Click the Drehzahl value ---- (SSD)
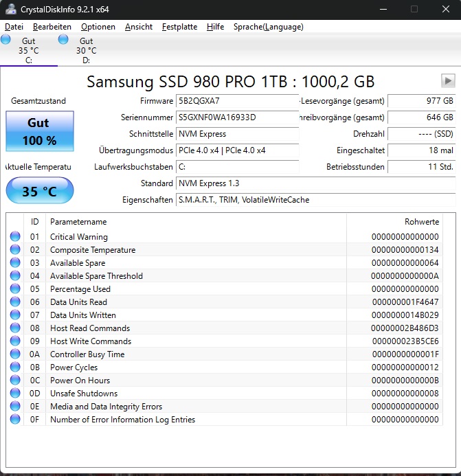Image resolution: width=461 pixels, height=476 pixels. coord(422,134)
